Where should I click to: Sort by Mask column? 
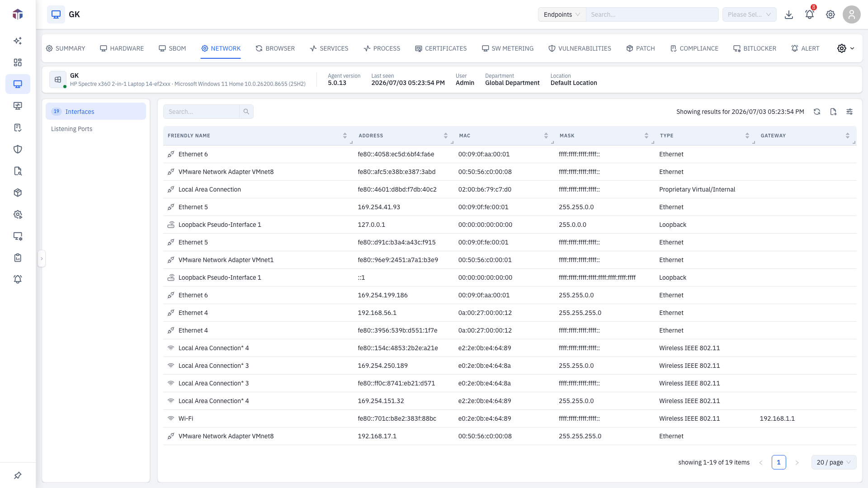click(x=646, y=136)
